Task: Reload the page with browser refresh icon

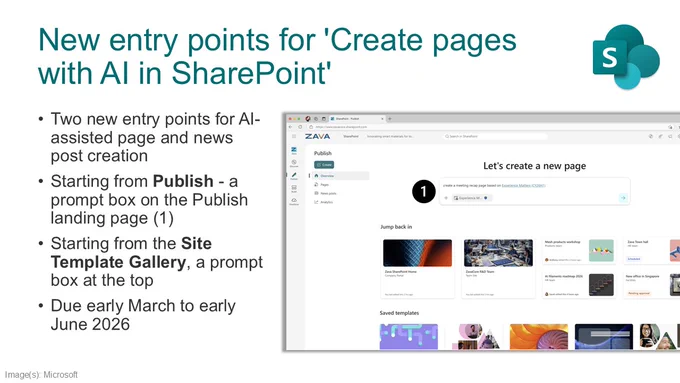Action: tap(300, 127)
